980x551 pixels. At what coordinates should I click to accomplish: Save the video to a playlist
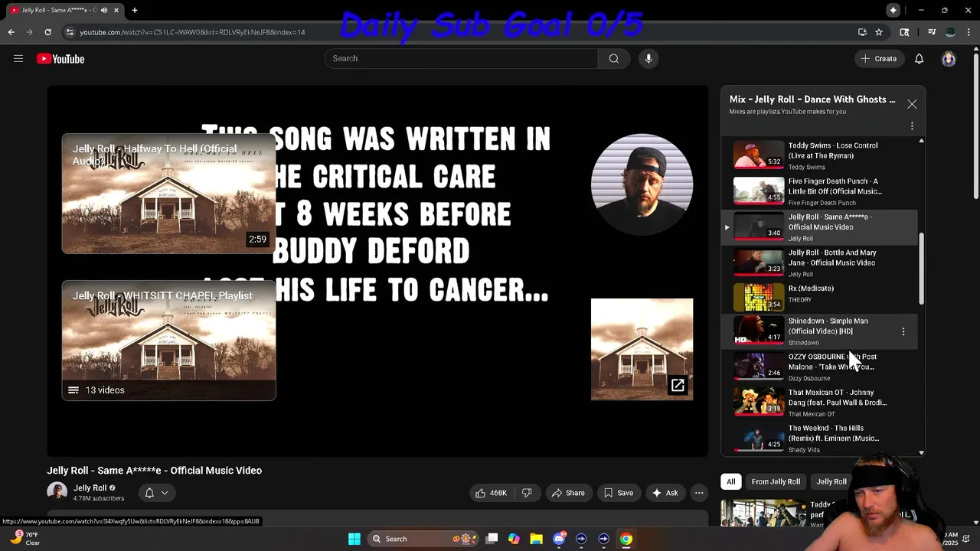tap(619, 493)
